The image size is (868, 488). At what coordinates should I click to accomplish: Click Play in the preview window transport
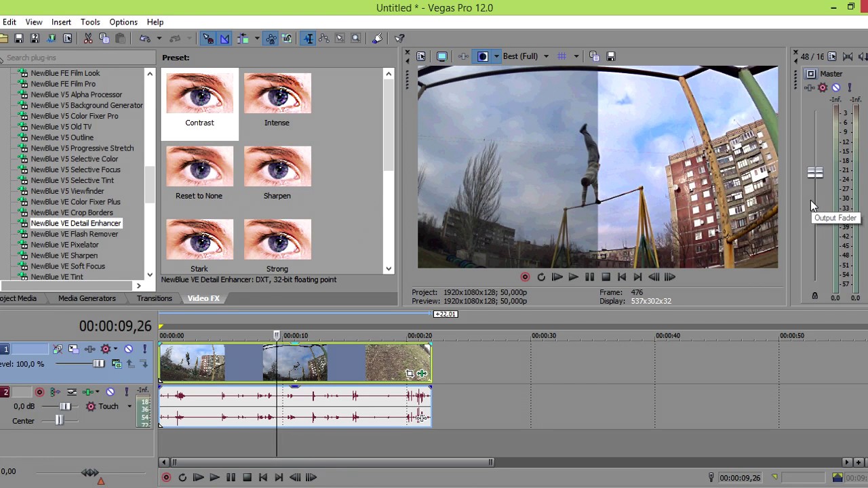tap(573, 277)
